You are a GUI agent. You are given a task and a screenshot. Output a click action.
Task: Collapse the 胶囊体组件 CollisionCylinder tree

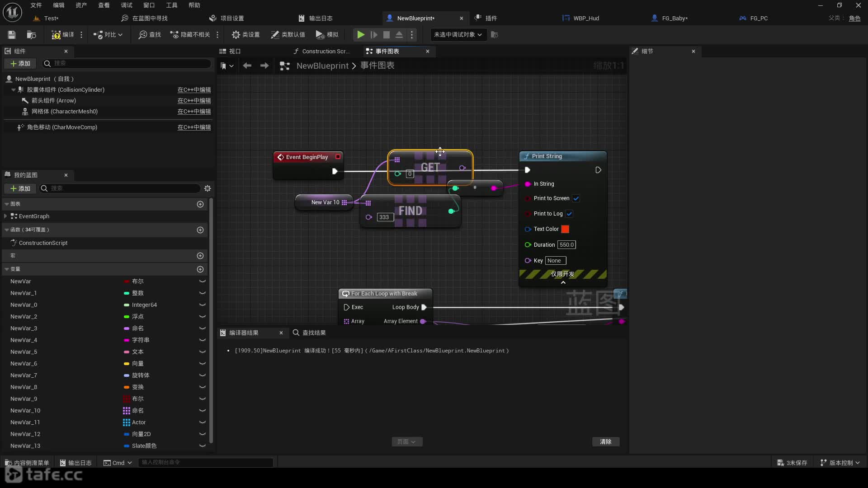13,90
